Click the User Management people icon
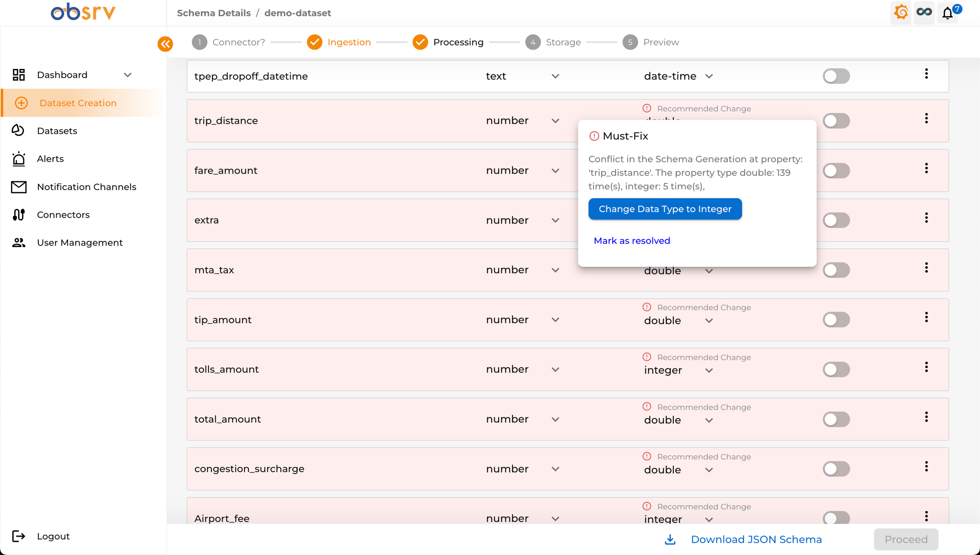Viewport: 980px width, 555px height. point(18,242)
